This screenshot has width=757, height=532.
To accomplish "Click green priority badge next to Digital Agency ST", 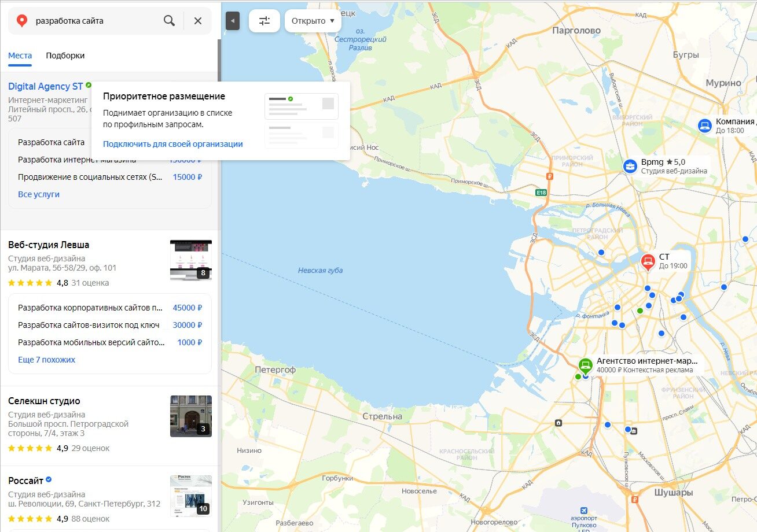I will click(89, 85).
